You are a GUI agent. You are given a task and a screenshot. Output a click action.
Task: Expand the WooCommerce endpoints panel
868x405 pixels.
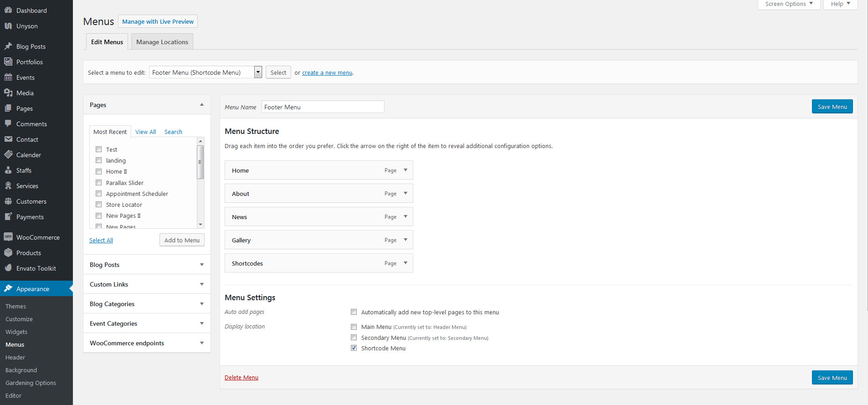click(x=202, y=343)
